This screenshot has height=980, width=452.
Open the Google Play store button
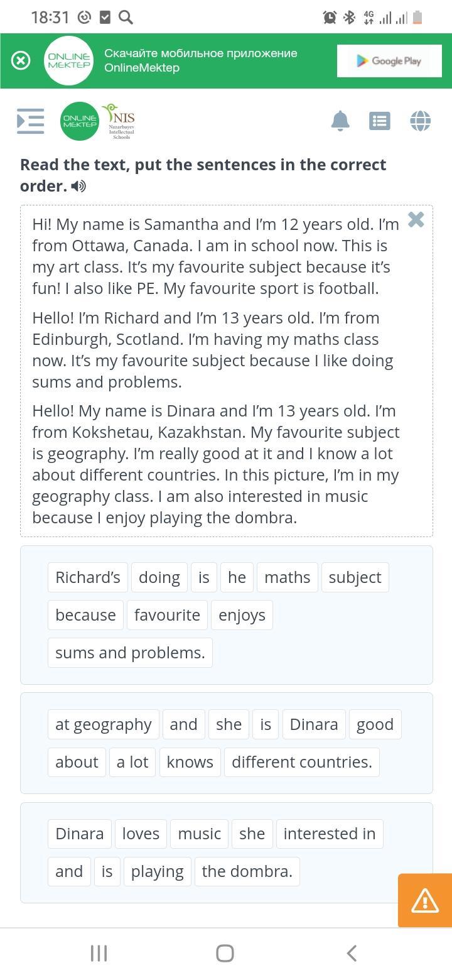389,61
